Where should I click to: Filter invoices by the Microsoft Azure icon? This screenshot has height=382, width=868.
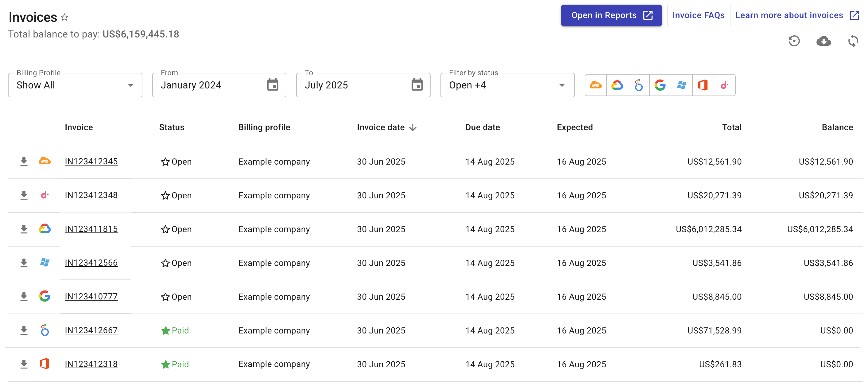682,85
